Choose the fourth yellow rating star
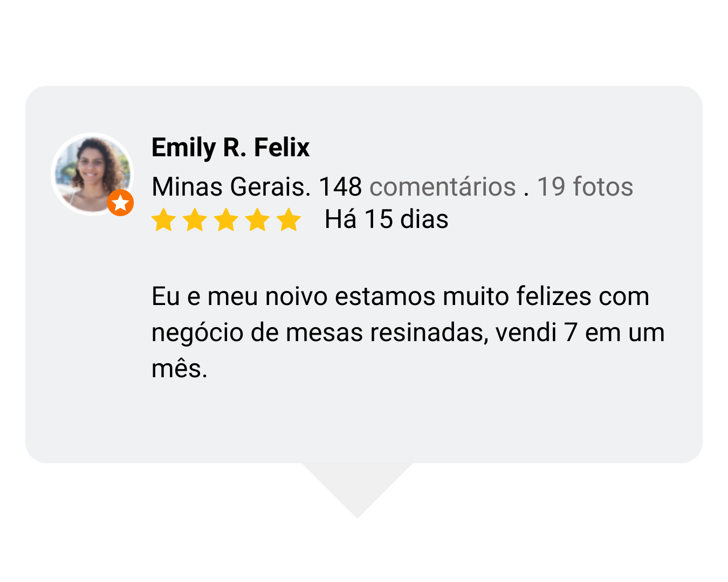Viewport: 728px width, 582px height. (258, 220)
